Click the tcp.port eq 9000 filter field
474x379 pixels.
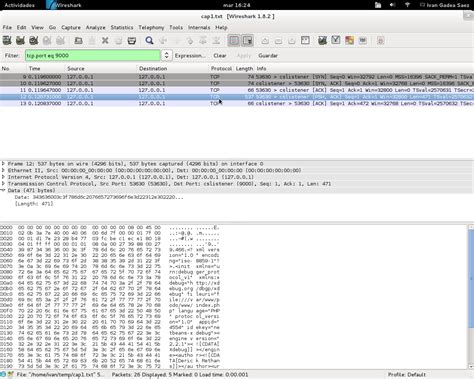click(93, 55)
